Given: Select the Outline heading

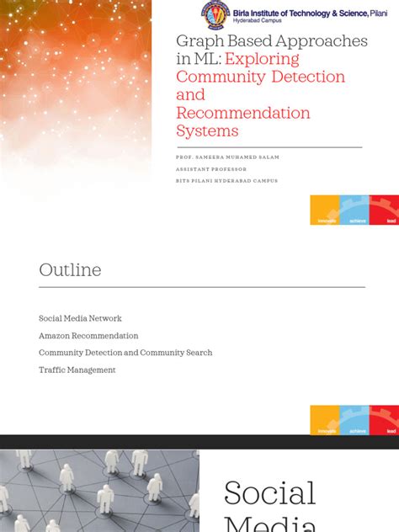Looking at the screenshot, I should [x=70, y=270].
